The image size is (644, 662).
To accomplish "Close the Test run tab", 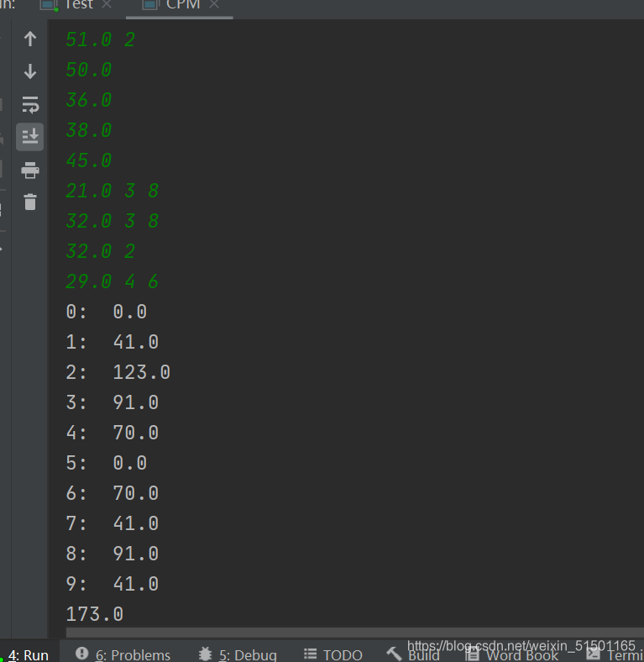I will [107, 4].
